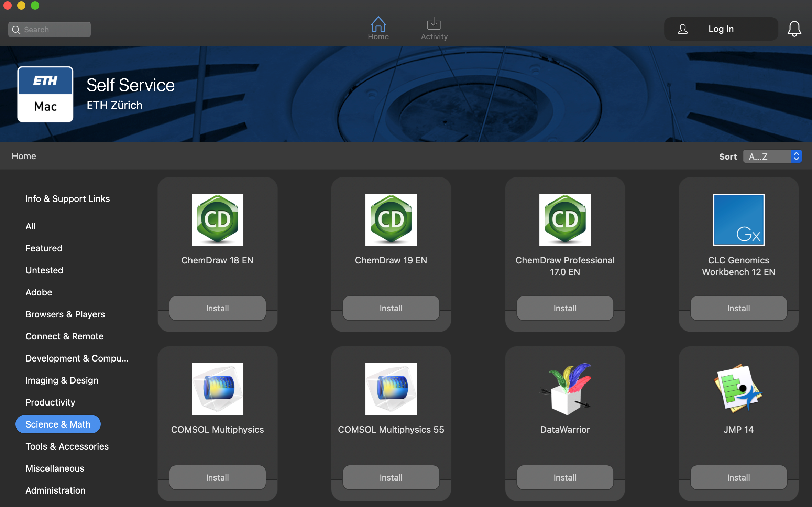Image resolution: width=812 pixels, height=507 pixels.
Task: Click the Search input field
Action: pos(50,30)
